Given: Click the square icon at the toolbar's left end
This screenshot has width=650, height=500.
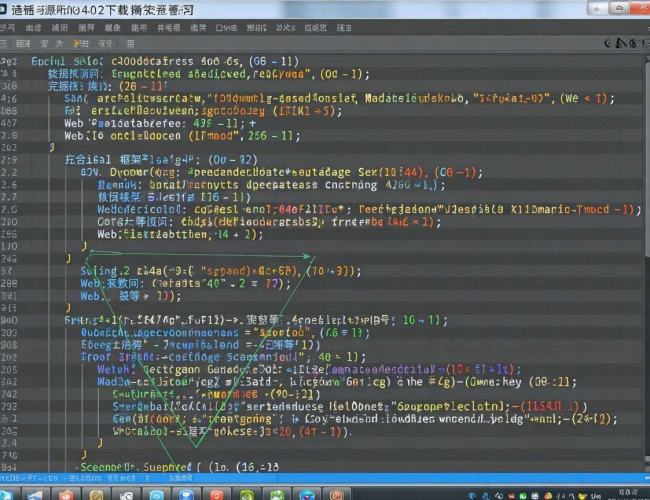Looking at the screenshot, I should pos(3,44).
